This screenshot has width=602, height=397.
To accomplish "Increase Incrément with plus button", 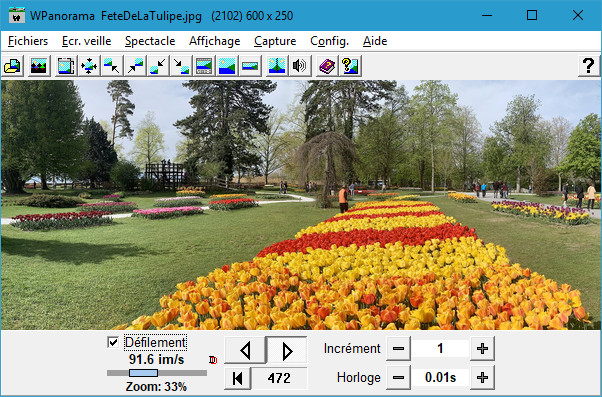I will (x=483, y=349).
